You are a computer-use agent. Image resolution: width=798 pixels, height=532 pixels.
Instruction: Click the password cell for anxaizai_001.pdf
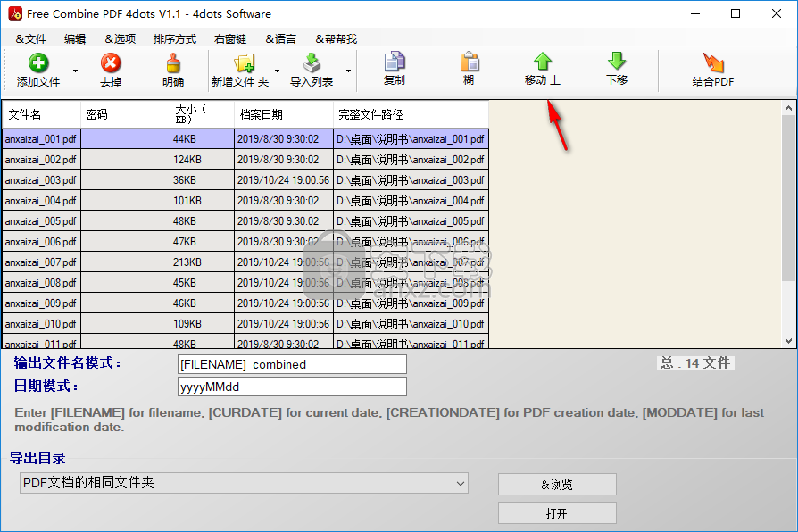125,139
